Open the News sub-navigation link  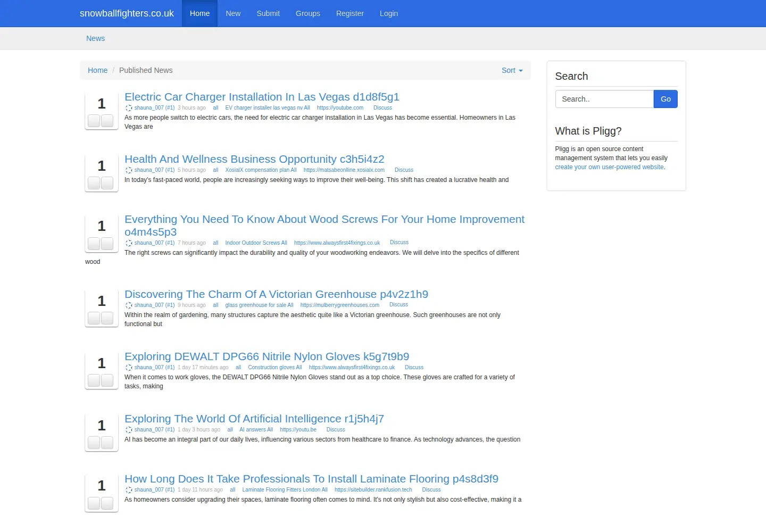pos(96,38)
